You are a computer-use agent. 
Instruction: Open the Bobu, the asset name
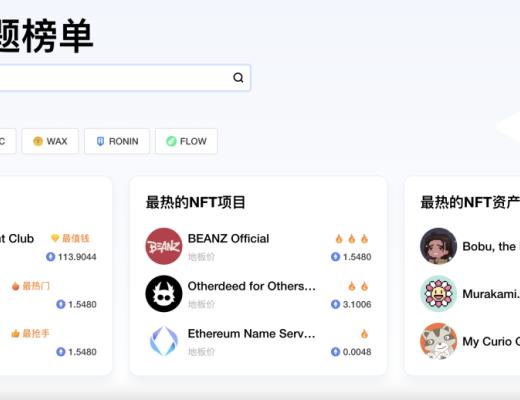(x=491, y=246)
